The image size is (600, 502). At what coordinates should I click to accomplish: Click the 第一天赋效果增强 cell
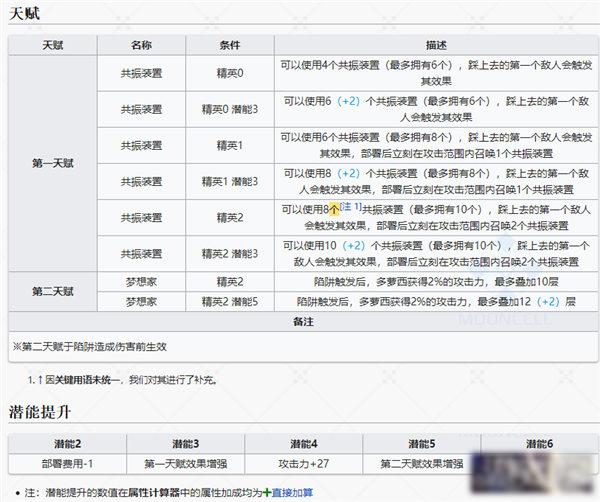186,464
